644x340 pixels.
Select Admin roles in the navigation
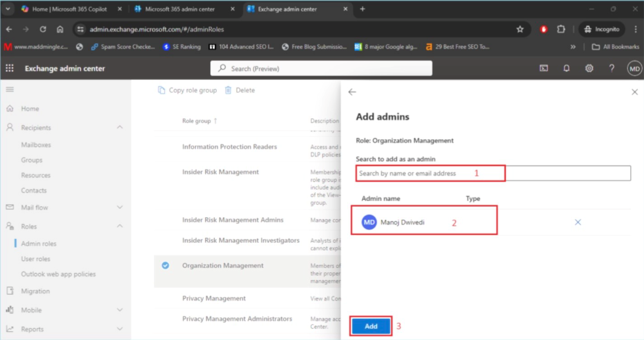click(39, 243)
